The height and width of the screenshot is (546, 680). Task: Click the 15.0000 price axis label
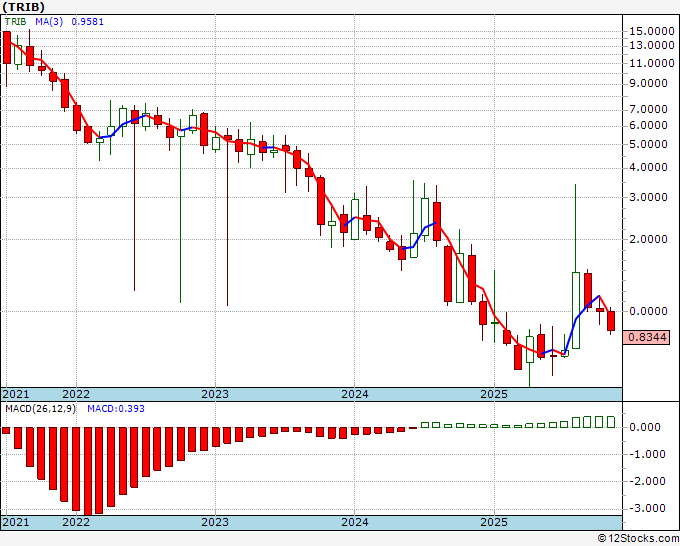point(652,31)
